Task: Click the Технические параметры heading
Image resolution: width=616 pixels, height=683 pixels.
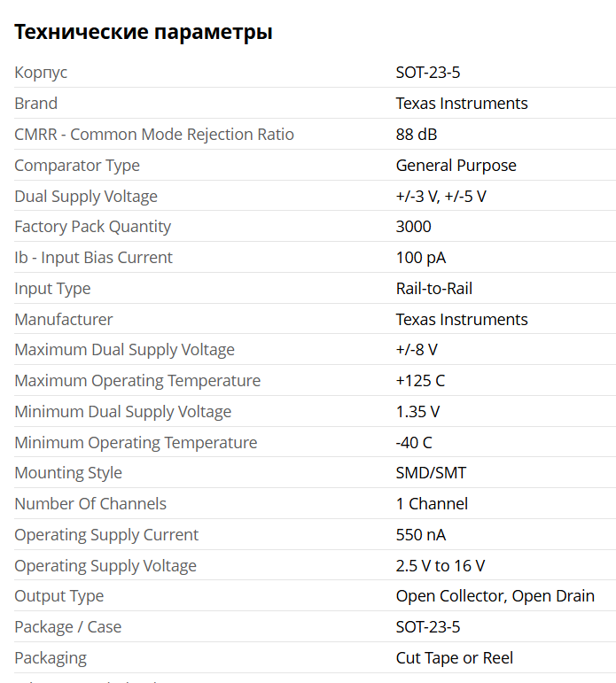Action: pyautogui.click(x=144, y=33)
